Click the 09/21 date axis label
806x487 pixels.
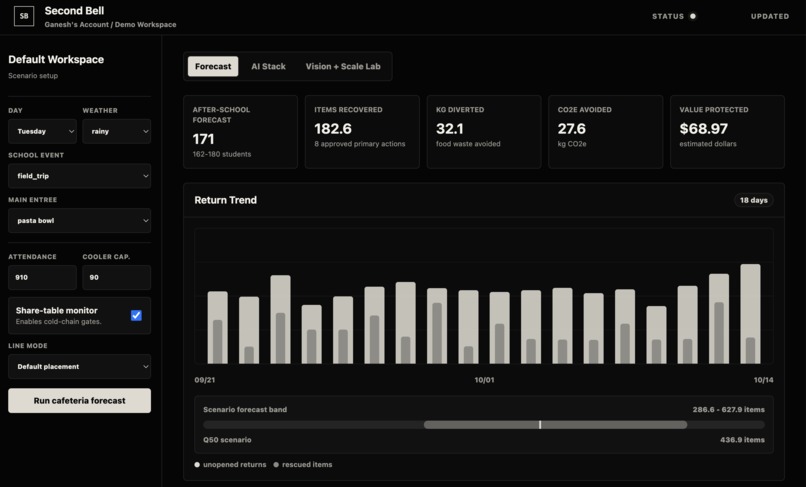click(x=205, y=380)
